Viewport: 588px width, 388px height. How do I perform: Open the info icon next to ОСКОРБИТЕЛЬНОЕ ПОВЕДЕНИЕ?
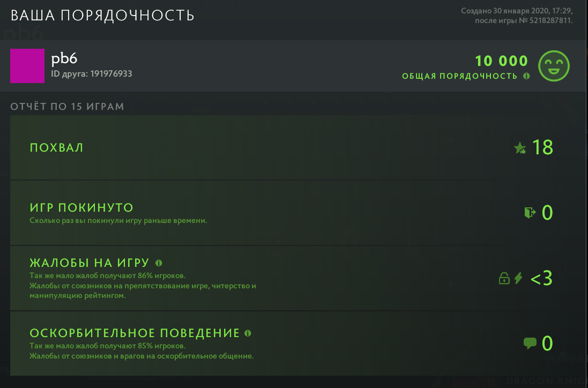pyautogui.click(x=248, y=332)
